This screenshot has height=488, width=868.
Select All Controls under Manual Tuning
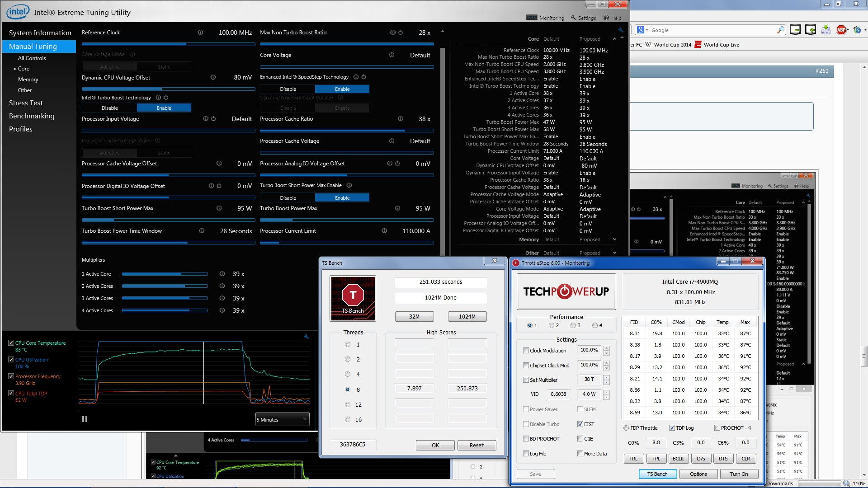[x=32, y=58]
